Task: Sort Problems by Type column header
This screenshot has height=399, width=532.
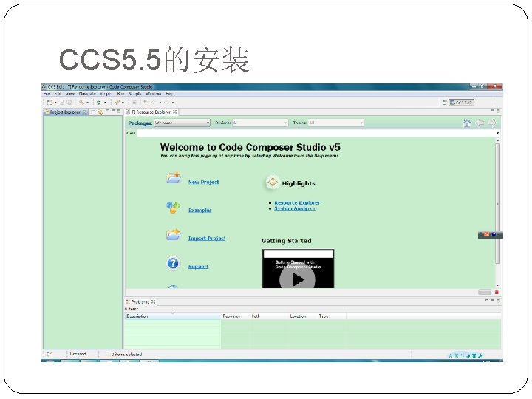Action: 332,316
